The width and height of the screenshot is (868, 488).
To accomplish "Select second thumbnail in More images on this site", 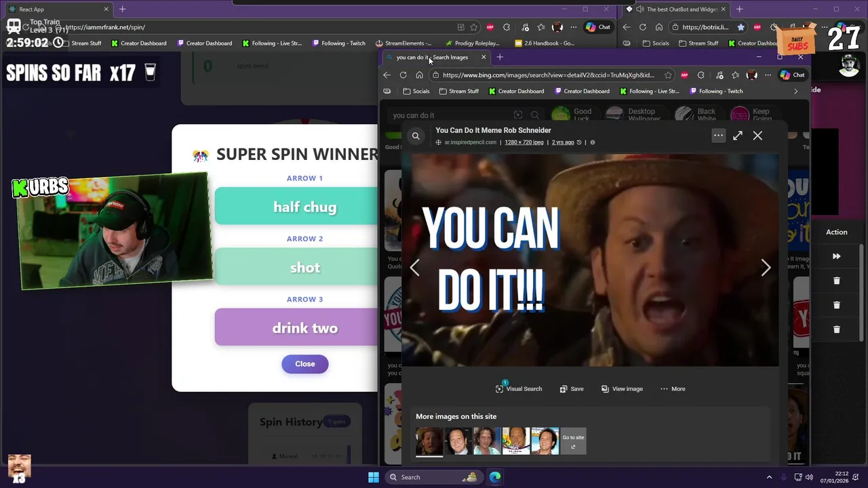I will 458,441.
